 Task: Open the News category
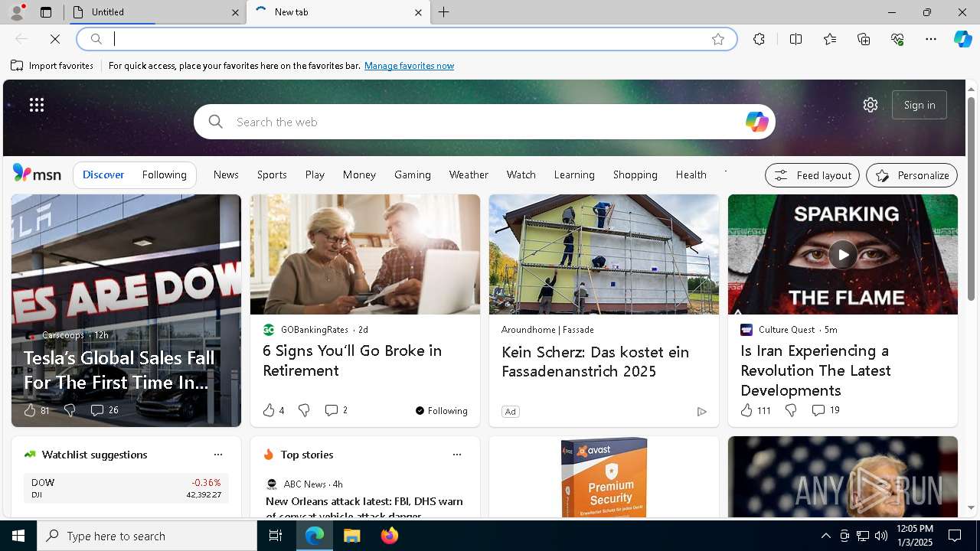[x=226, y=174]
